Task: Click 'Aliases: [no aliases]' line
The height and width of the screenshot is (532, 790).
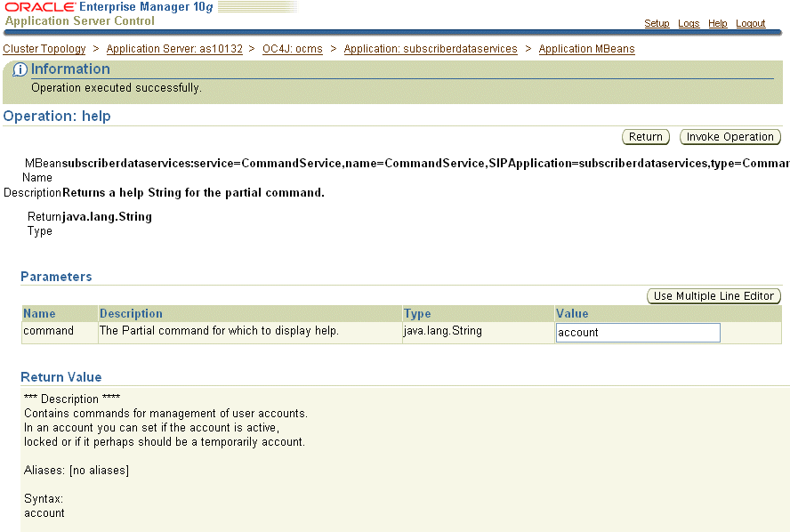Action: pyautogui.click(x=77, y=470)
